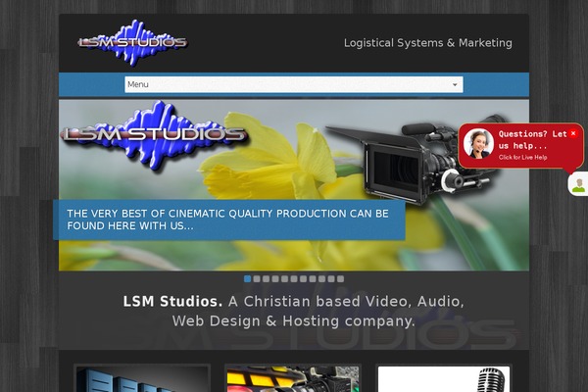Click the microphone thumbnail image
Image resolution: width=588 pixels, height=392 pixels.
click(x=444, y=379)
